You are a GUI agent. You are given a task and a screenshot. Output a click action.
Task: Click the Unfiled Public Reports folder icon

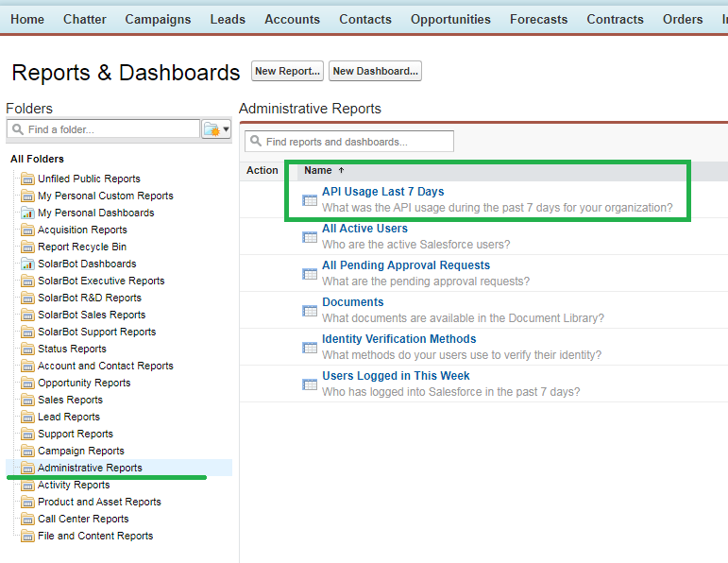pos(28,179)
